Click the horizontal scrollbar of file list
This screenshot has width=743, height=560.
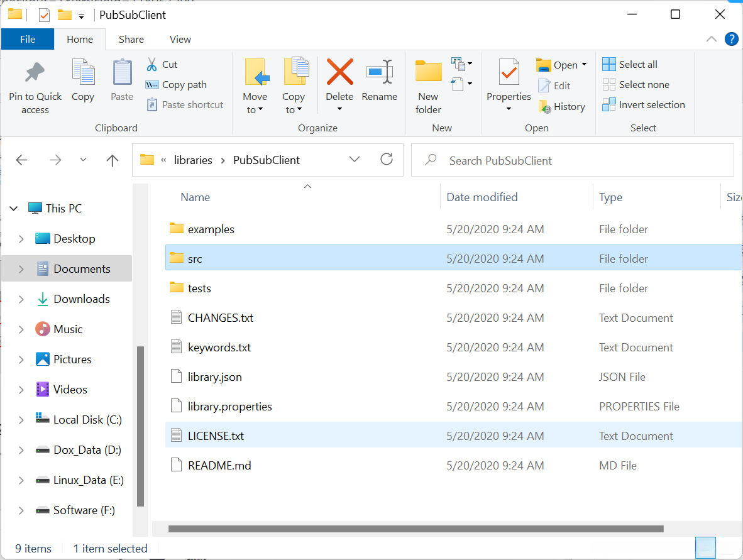pos(416,529)
